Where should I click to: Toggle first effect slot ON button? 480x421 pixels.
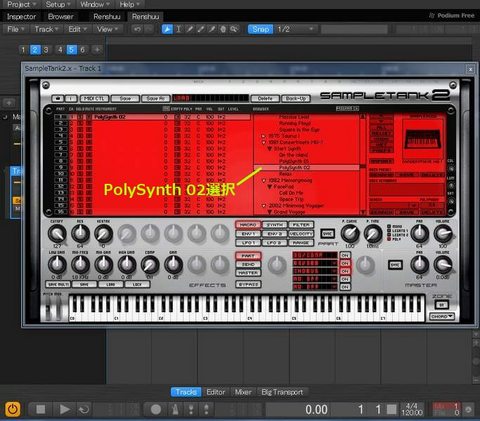tap(345, 255)
